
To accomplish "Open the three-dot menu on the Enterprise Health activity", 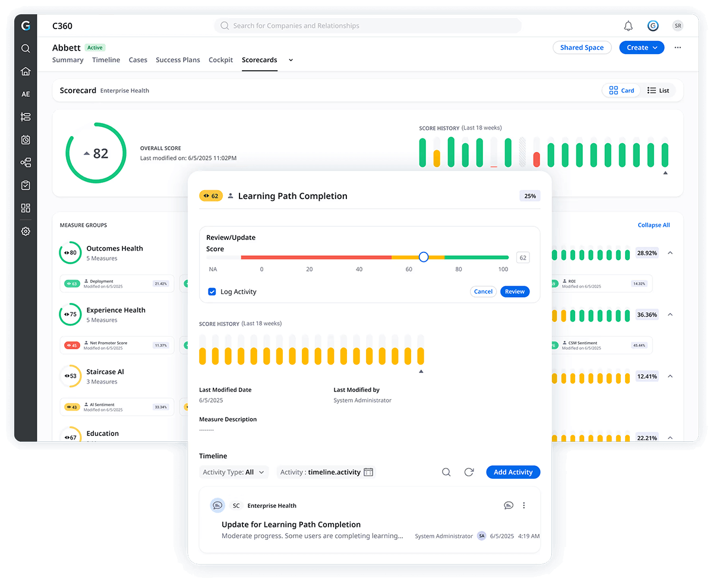I will pos(524,505).
